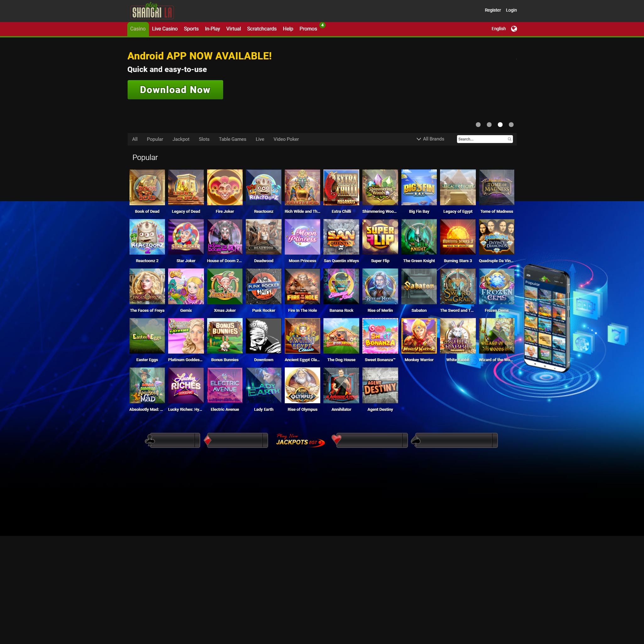Open the Big Fin Bay game icon
The width and height of the screenshot is (644, 644).
[419, 187]
